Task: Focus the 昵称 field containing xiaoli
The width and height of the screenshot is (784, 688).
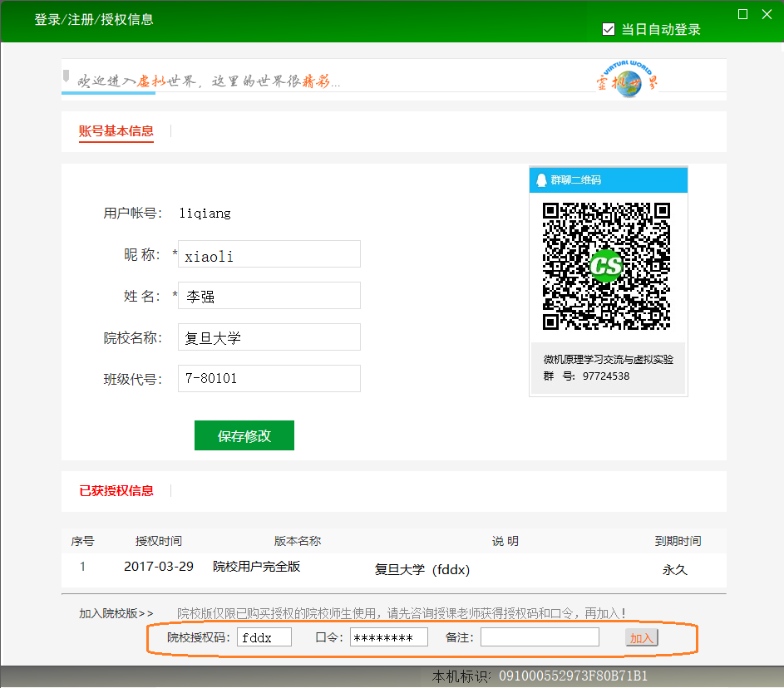Action: (269, 254)
